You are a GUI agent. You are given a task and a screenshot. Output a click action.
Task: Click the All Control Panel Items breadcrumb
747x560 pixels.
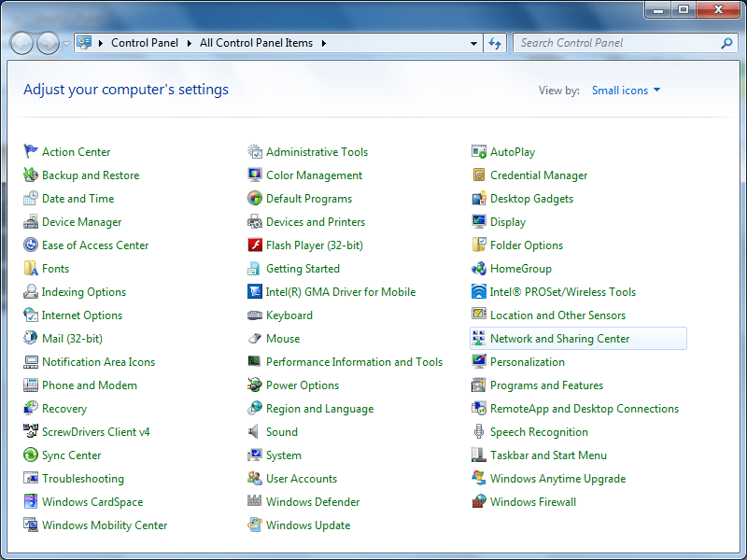[256, 43]
